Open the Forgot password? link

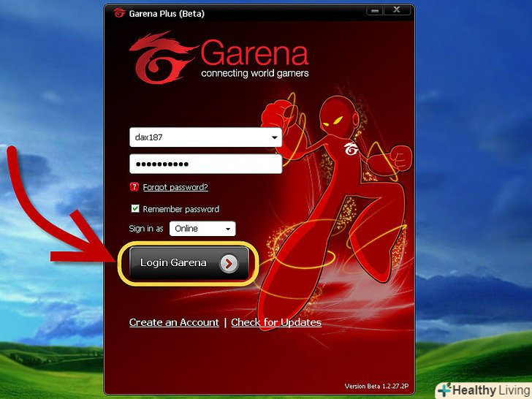tap(175, 187)
